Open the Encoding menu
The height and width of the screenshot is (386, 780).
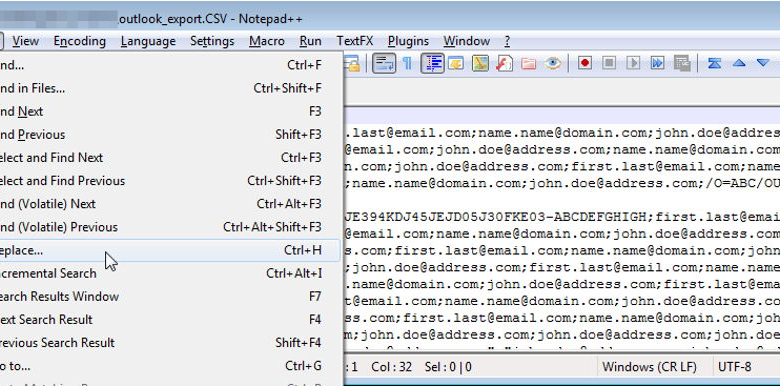click(80, 41)
